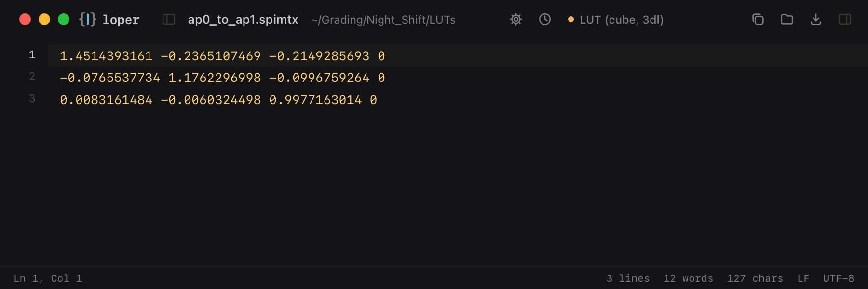Click line number 2 in the gutter
Viewport: 868px width, 289px height.
tap(32, 77)
